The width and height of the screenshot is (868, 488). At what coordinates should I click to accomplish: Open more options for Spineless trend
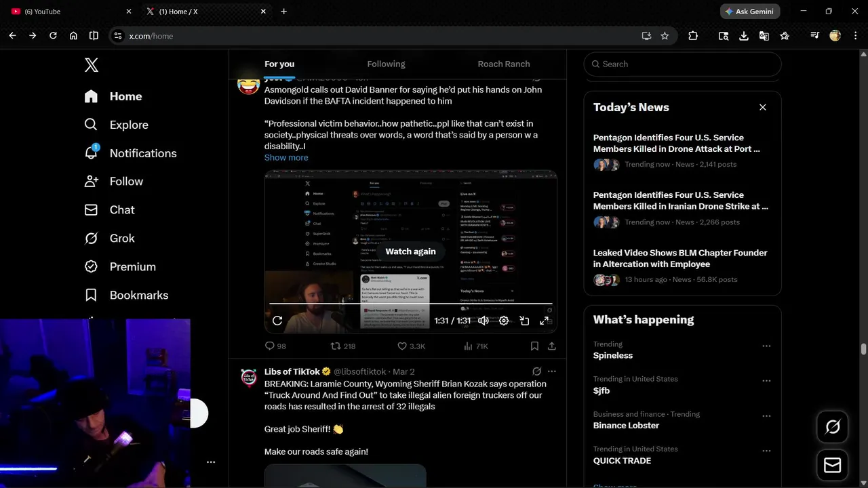[766, 346]
